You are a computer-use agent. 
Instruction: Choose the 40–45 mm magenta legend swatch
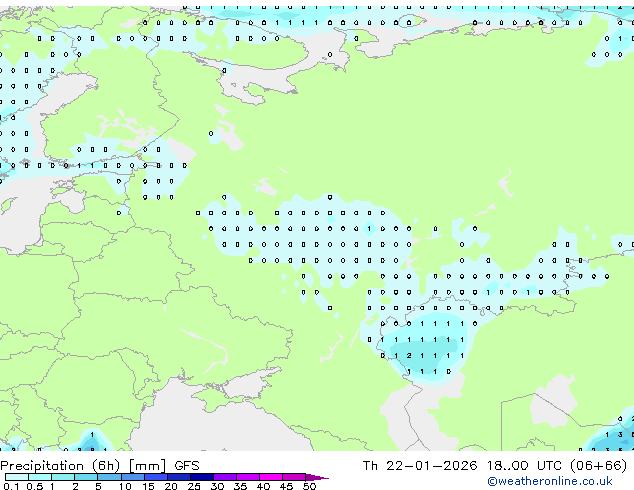(x=271, y=477)
